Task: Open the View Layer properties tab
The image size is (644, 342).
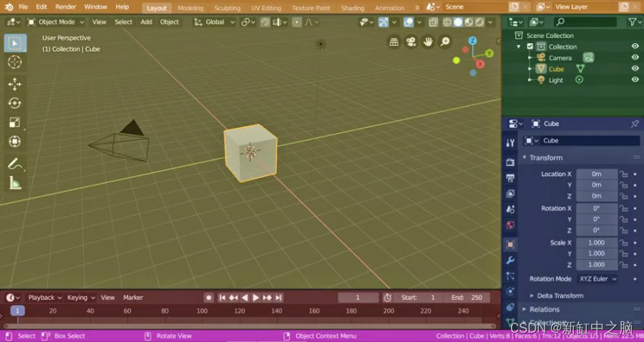Action: click(510, 193)
